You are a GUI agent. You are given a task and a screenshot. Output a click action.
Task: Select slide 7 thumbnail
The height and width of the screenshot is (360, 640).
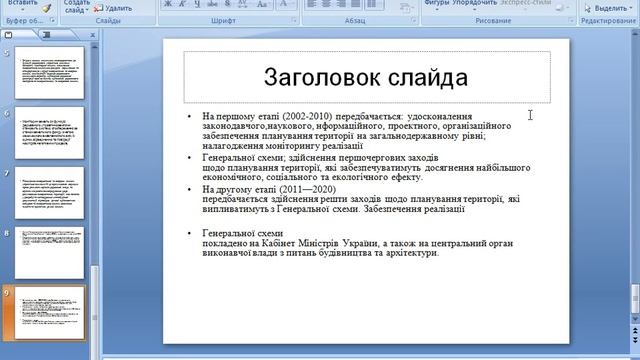pos(49,193)
